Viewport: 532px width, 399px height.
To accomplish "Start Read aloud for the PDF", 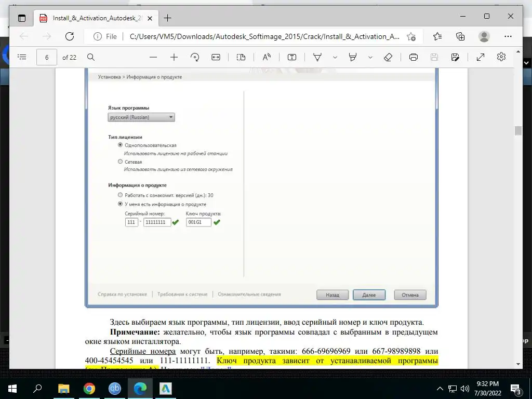I will pos(267,57).
